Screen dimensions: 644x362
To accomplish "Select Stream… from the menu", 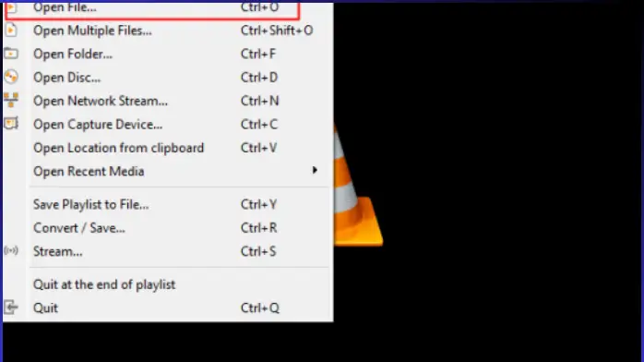I will click(x=168, y=251).
